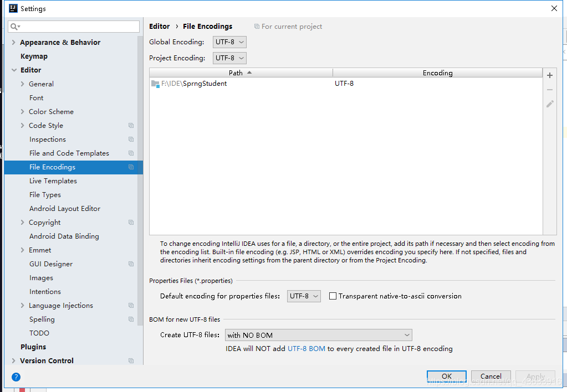
Task: Expand the General subsection
Action: tap(22, 84)
